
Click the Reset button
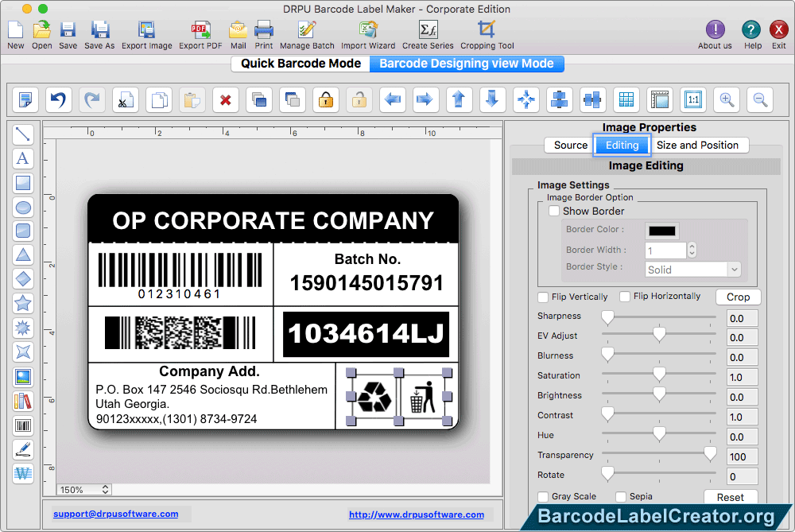730,497
